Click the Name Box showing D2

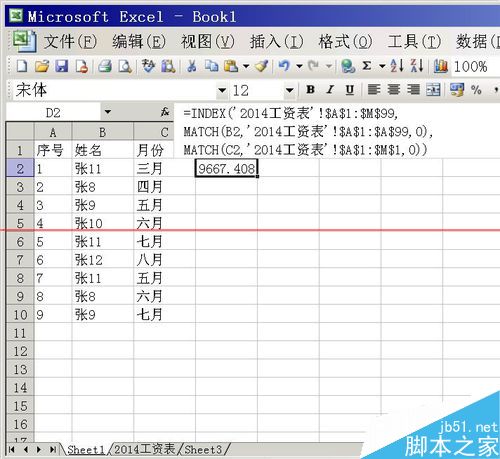click(53, 112)
